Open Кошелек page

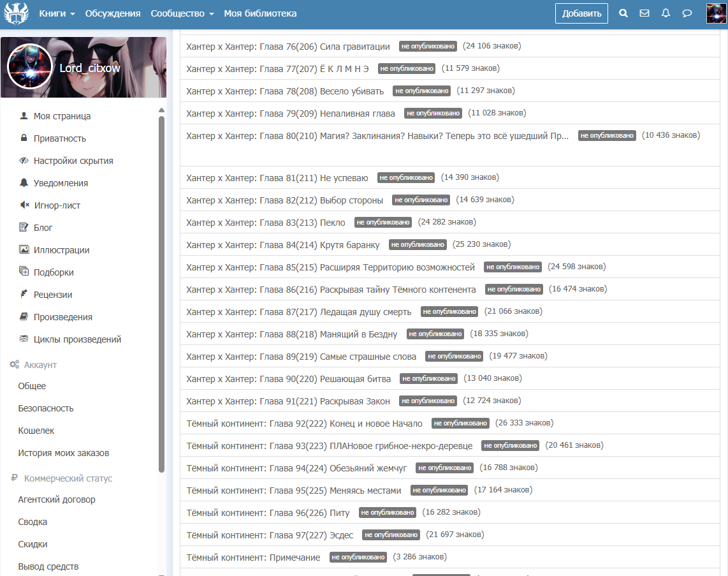[36, 431]
